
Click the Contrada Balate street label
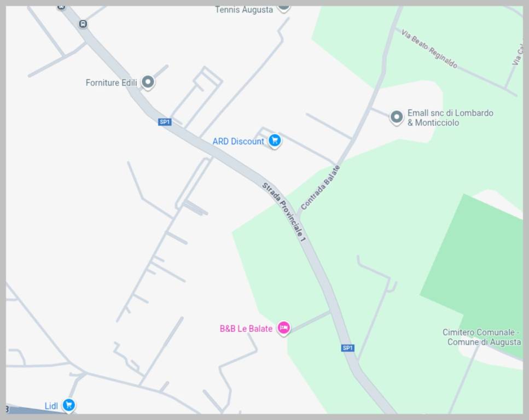(x=320, y=188)
